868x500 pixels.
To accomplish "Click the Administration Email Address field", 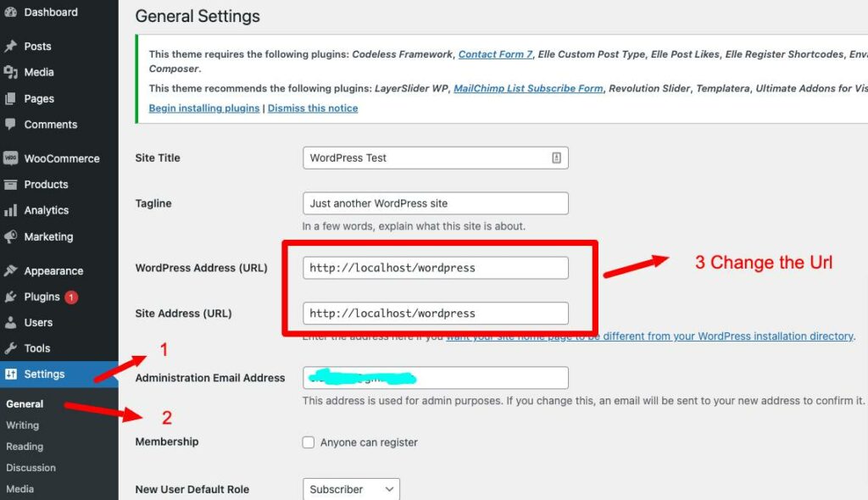I will [436, 378].
